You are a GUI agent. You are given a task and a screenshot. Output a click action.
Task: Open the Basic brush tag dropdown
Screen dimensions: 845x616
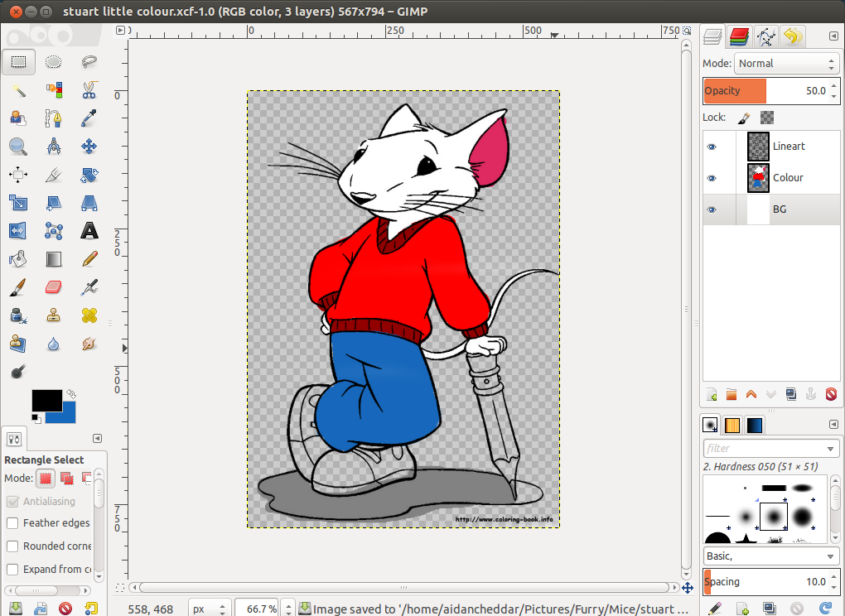[770, 556]
